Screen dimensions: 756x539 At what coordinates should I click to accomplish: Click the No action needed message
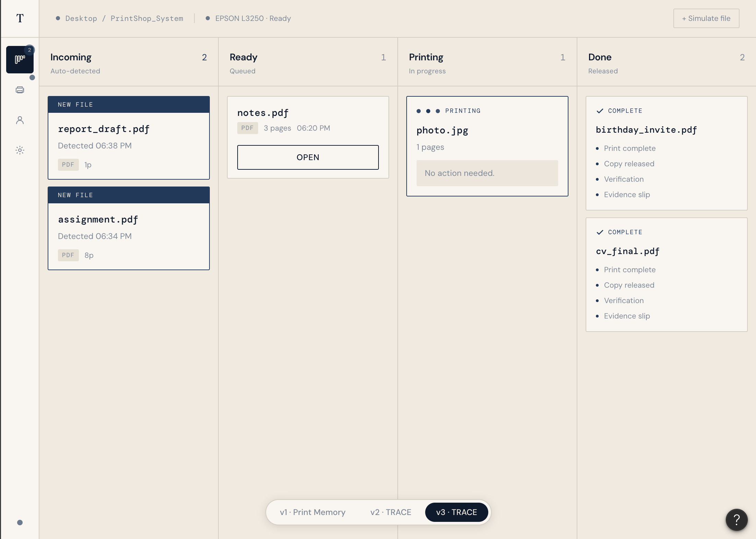[487, 173]
